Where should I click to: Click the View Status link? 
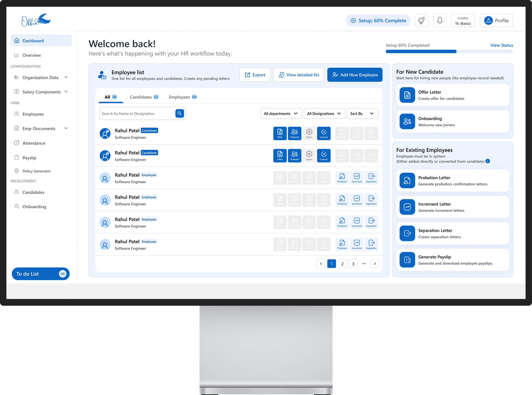coord(501,45)
